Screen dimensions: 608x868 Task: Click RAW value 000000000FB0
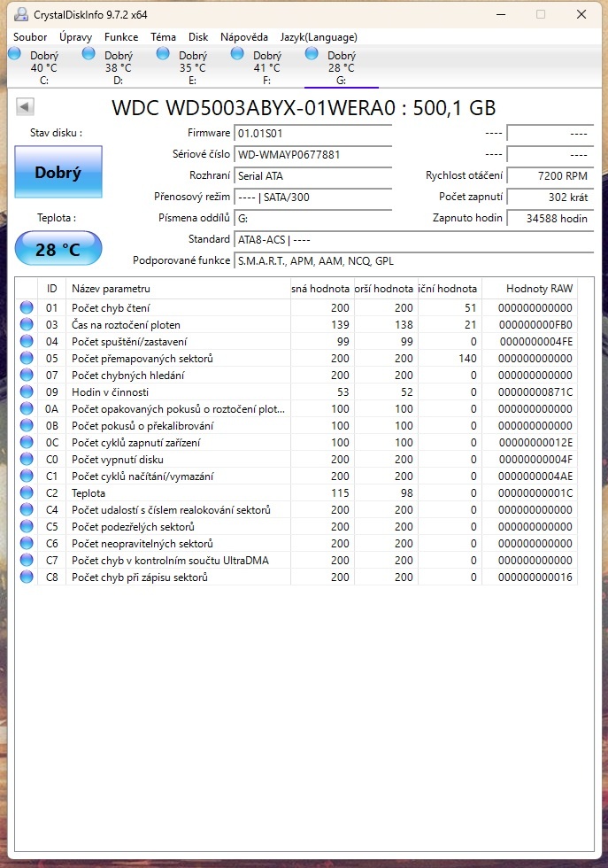click(x=535, y=325)
